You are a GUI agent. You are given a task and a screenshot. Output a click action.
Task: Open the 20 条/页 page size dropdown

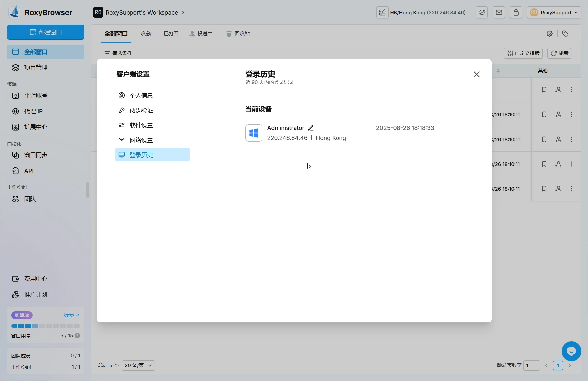point(138,365)
